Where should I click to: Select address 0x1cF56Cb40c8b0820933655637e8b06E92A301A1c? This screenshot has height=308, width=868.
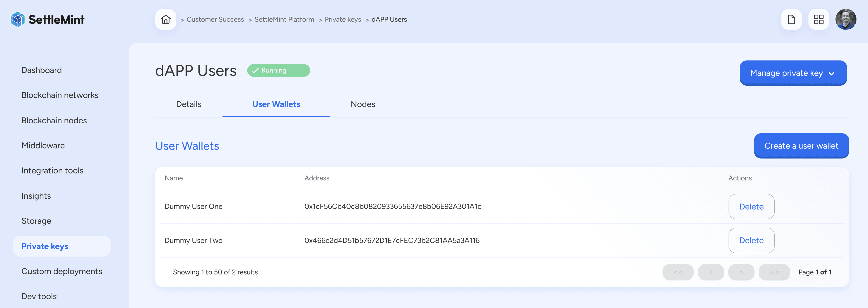(x=393, y=206)
